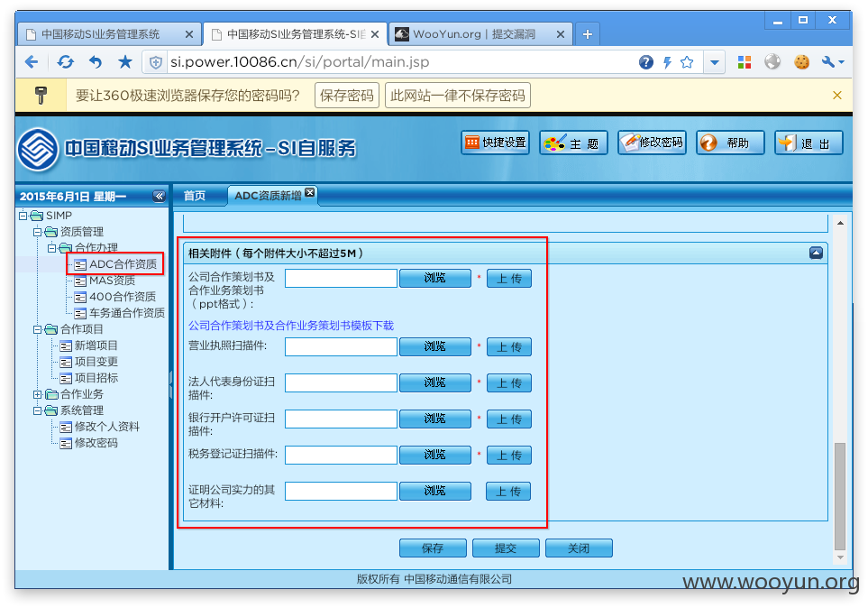
Task: Expand the 合作业务 tree folder
Action: 37,394
